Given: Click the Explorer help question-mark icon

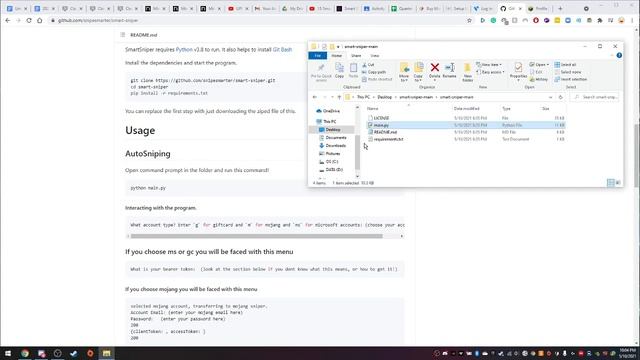Looking at the screenshot, I should tap(619, 56).
